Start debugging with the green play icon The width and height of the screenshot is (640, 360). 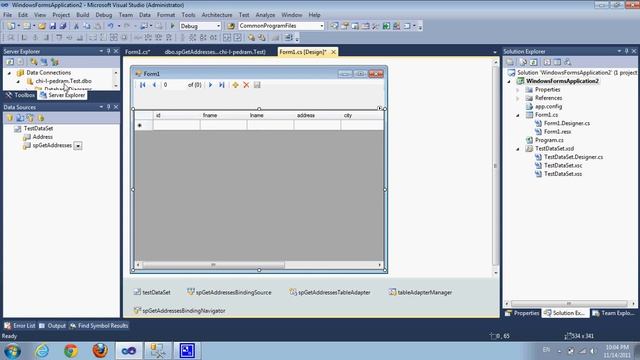pos(172,26)
